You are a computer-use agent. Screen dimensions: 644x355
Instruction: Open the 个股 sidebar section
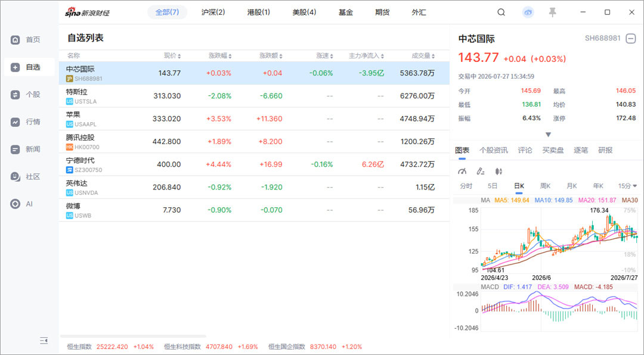coord(26,95)
